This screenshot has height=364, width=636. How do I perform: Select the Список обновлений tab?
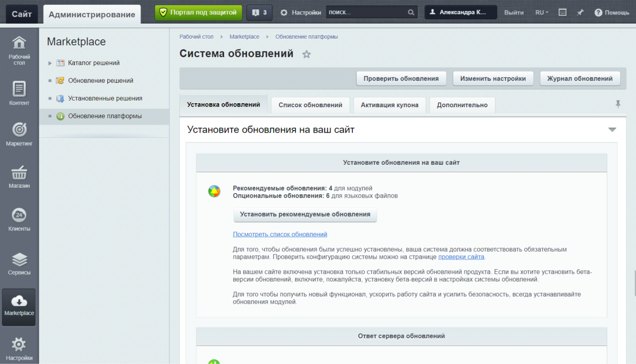click(x=311, y=105)
